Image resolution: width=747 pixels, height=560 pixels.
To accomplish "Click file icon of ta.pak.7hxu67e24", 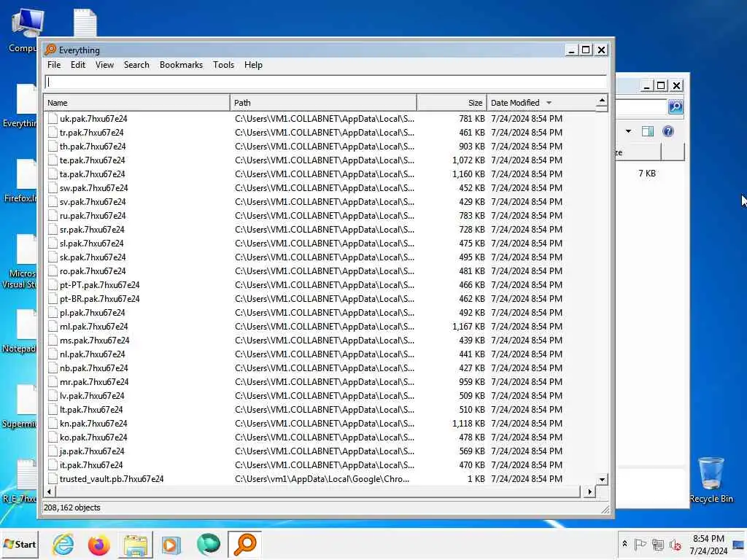I will [53, 174].
